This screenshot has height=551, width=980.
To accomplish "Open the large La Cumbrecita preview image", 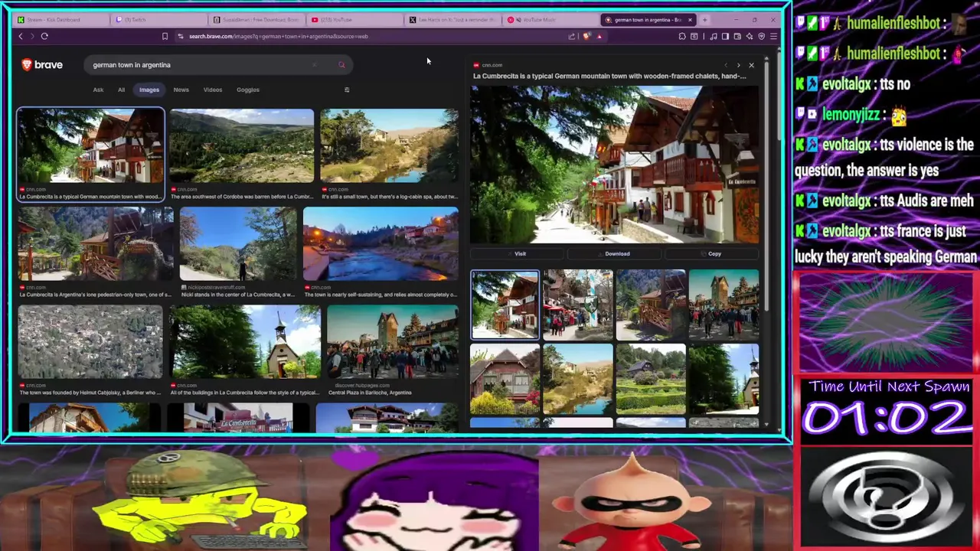I will coord(615,165).
